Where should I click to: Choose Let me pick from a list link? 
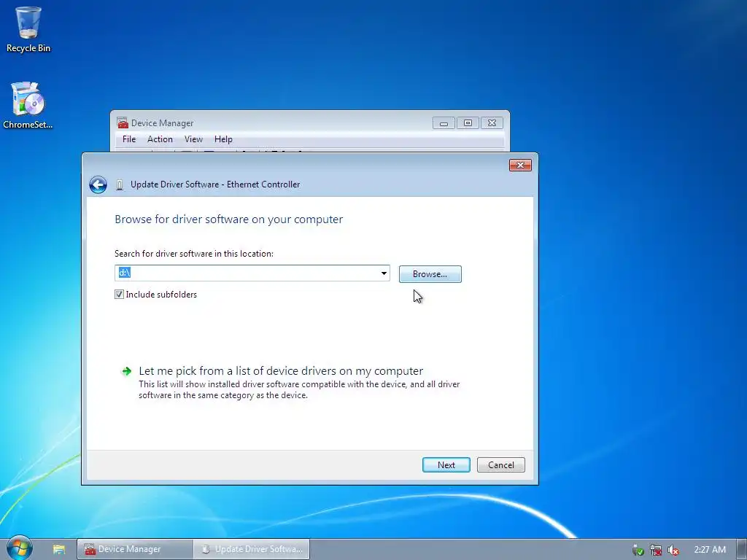click(x=281, y=371)
